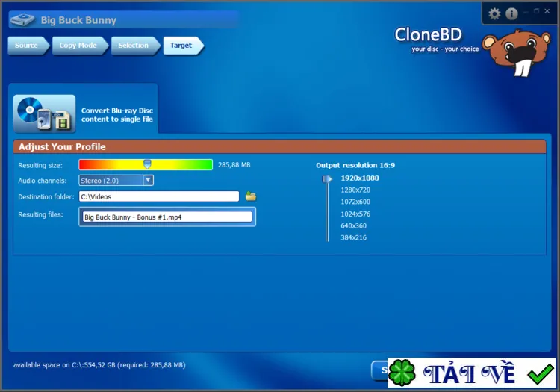The height and width of the screenshot is (392, 560).
Task: Open the info about icon
Action: pyautogui.click(x=511, y=13)
